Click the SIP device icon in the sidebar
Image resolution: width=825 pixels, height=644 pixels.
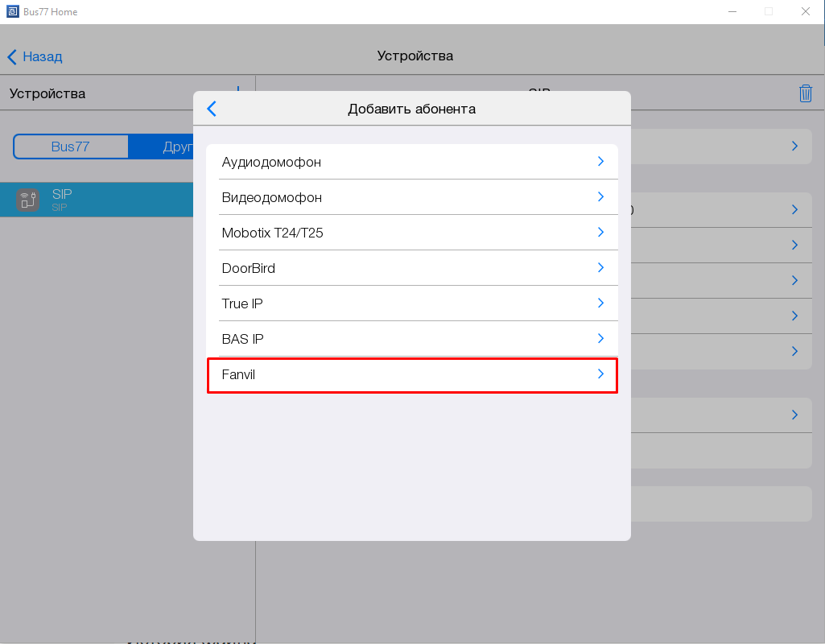click(28, 200)
